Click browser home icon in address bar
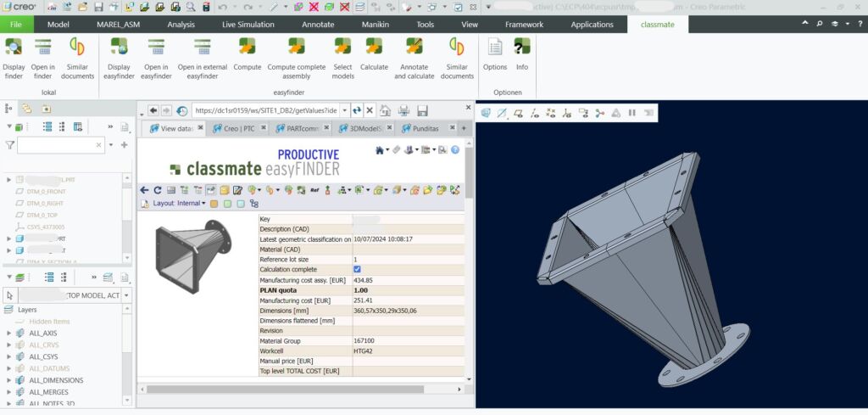This screenshot has width=868, height=415. 386,110
